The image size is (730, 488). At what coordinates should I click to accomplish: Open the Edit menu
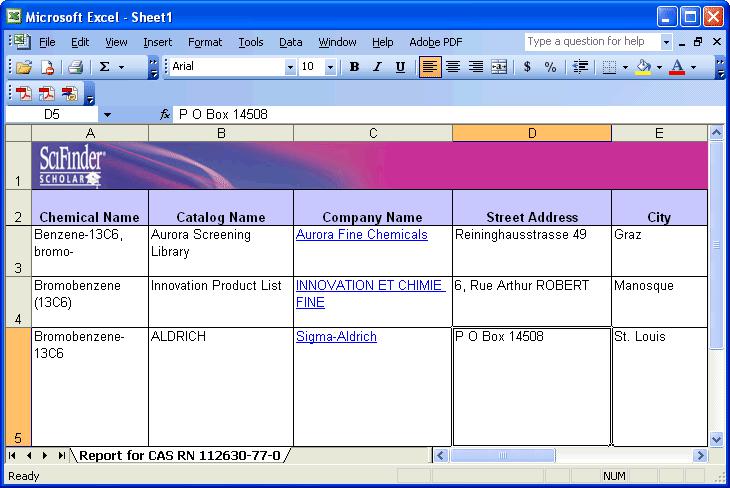[x=80, y=42]
